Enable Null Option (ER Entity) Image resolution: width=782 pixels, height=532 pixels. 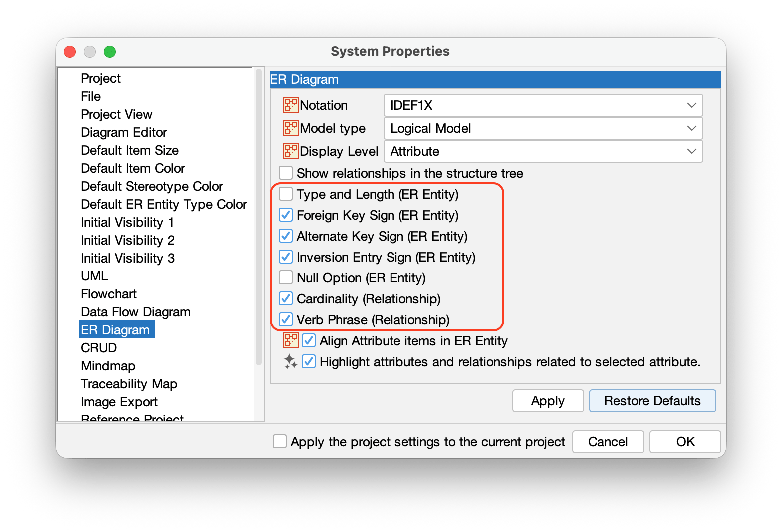point(285,277)
